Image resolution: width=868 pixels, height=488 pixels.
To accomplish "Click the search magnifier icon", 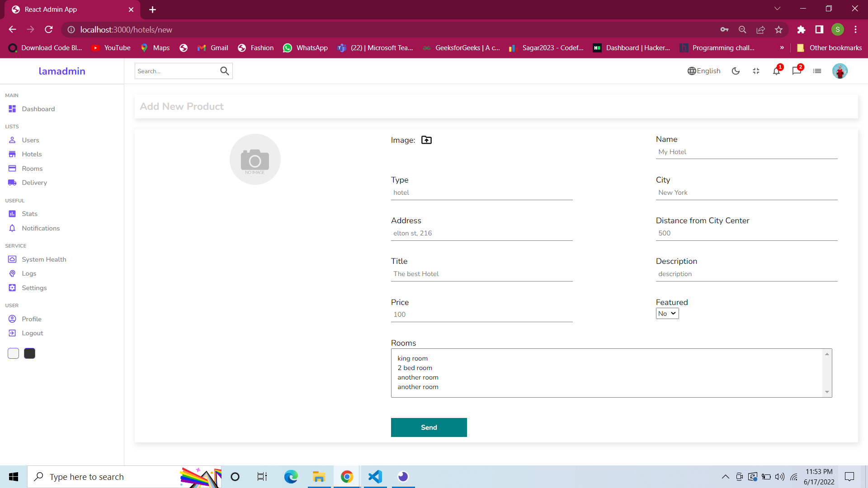I will pos(225,71).
